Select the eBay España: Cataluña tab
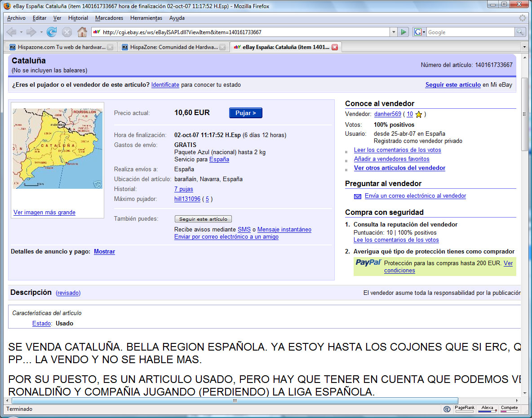The width and height of the screenshot is (532, 418). [x=286, y=47]
